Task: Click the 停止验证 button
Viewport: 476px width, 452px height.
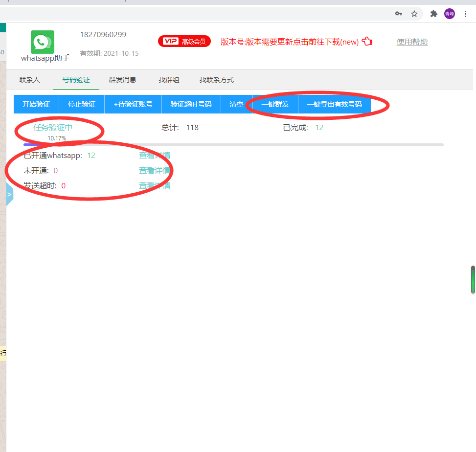Action: (x=81, y=104)
